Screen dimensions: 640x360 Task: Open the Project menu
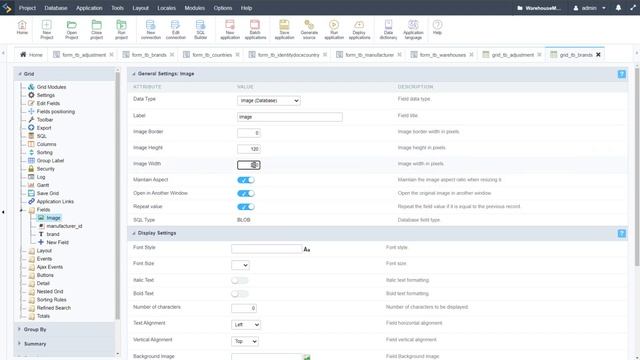[27, 8]
